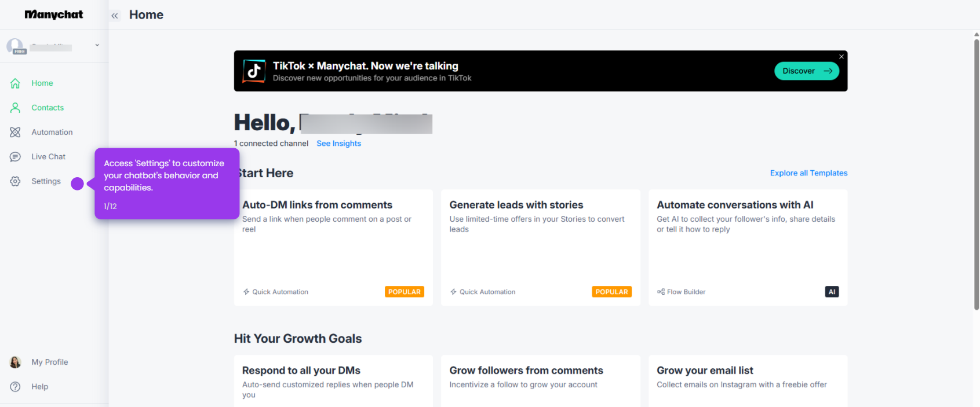Open See Insights link
Screen dimensions: 980x407
pos(338,144)
